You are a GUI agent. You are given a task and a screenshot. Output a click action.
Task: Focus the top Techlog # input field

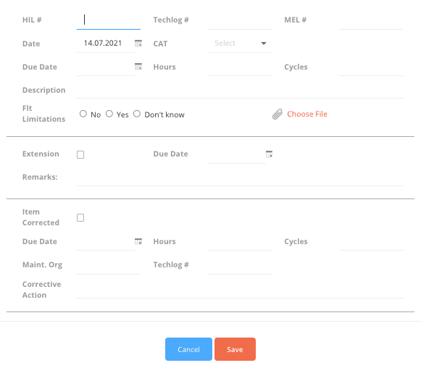tap(240, 21)
